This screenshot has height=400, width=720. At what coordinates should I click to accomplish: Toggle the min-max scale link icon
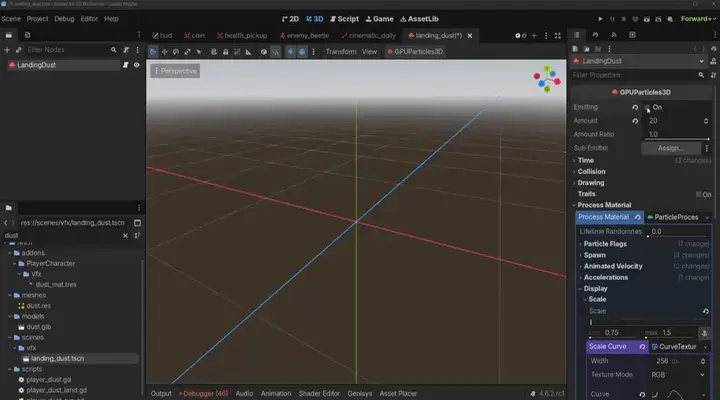704,333
